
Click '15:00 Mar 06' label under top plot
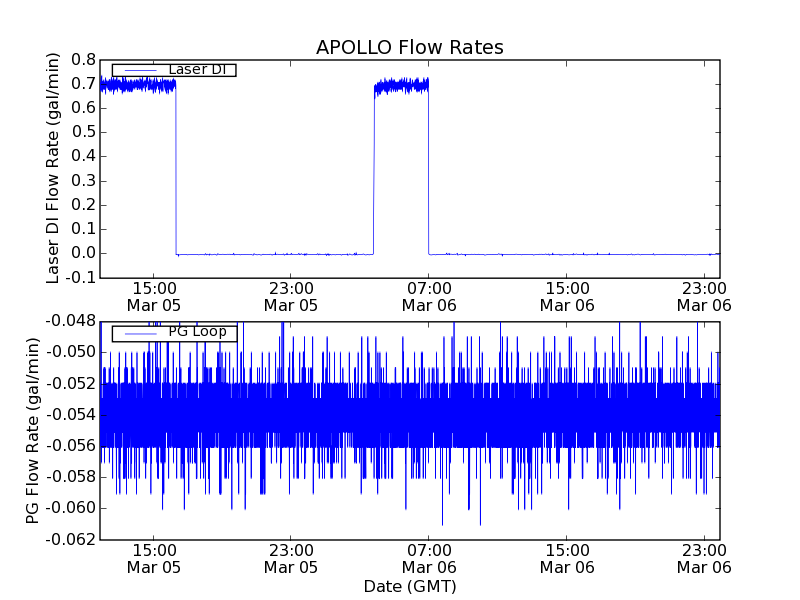click(x=567, y=297)
